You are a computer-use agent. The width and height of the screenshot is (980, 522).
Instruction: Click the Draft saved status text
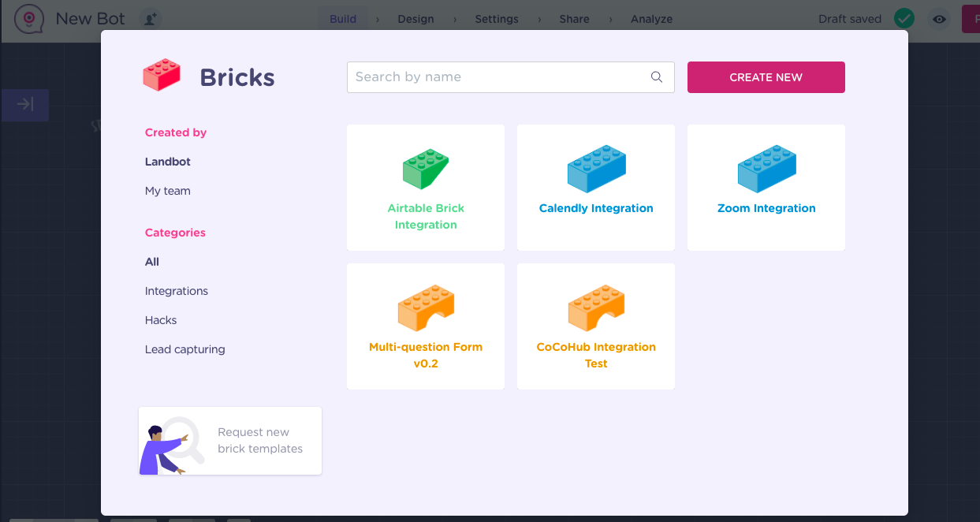pyautogui.click(x=850, y=19)
